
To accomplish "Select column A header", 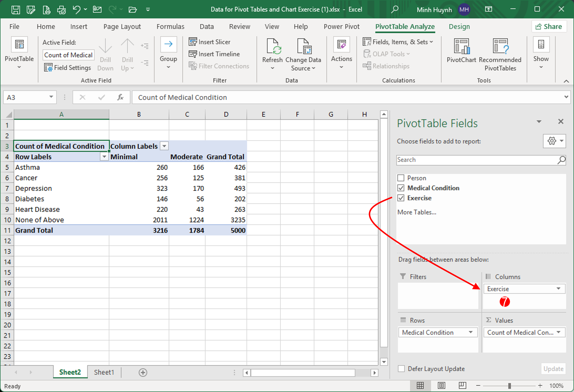I will [61, 114].
